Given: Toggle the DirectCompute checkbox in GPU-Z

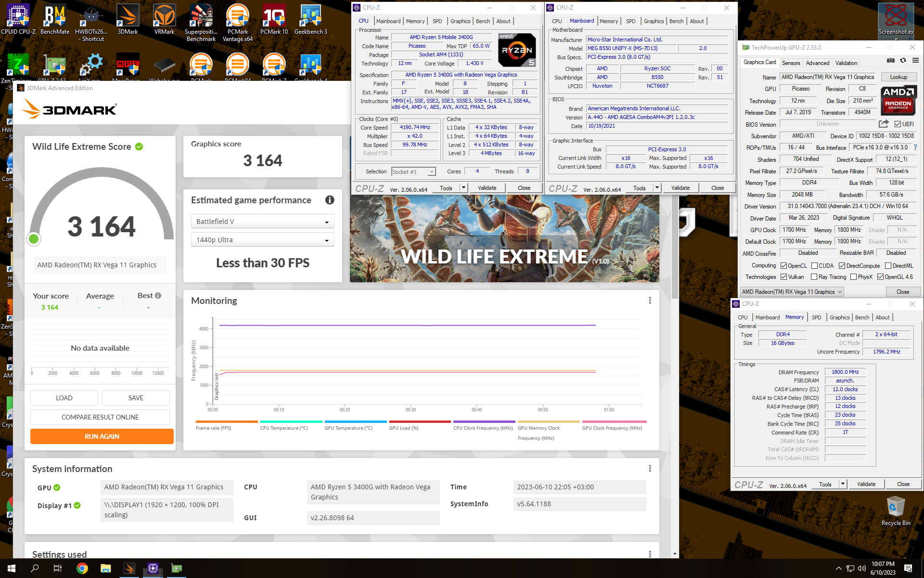Looking at the screenshot, I should (x=842, y=266).
